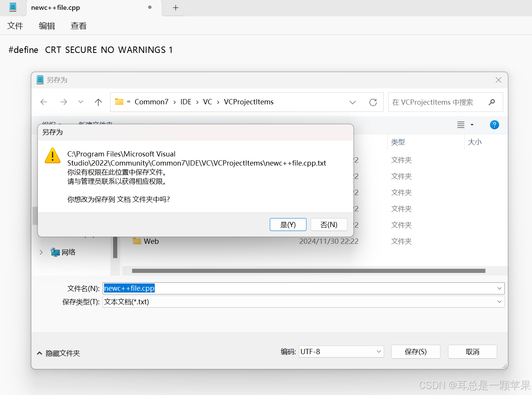532x395 pixels.
Task: Refresh the VCProjectItems folder view
Action: (x=373, y=102)
